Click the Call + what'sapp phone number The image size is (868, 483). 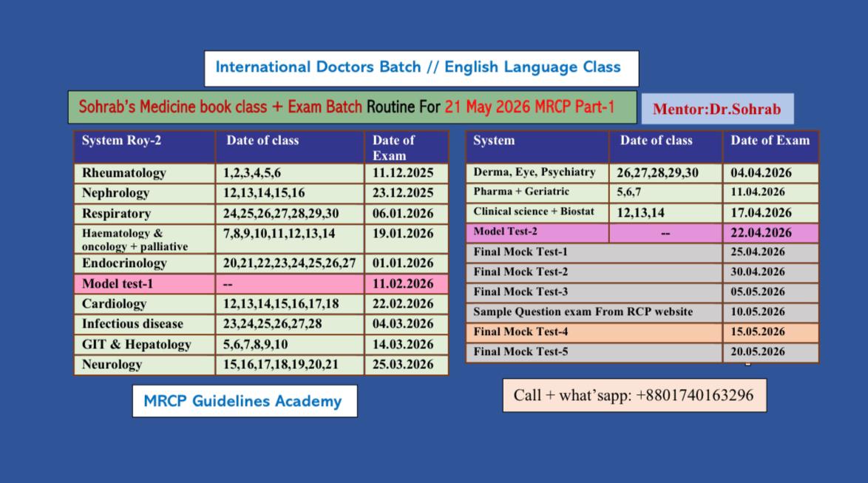coord(634,395)
